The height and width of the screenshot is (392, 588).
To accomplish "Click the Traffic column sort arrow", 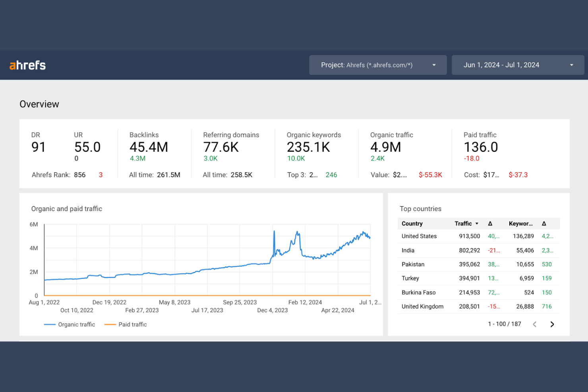I will [476, 223].
